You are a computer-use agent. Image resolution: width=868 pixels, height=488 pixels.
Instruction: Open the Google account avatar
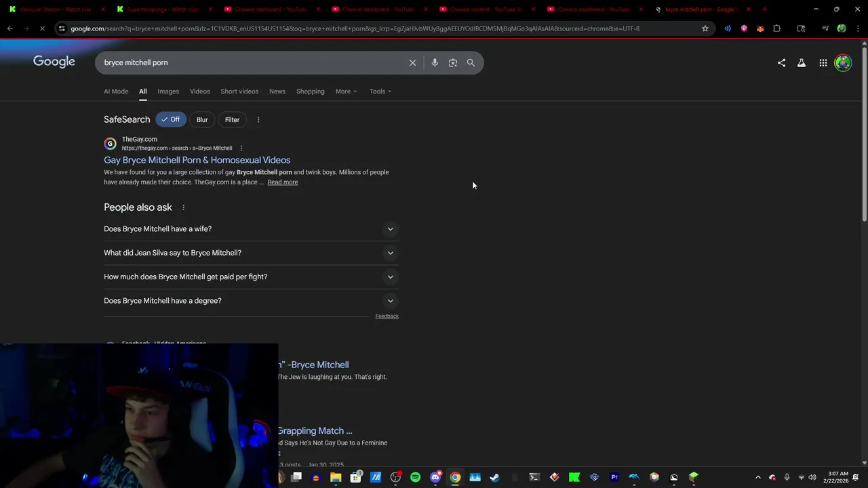tap(843, 62)
